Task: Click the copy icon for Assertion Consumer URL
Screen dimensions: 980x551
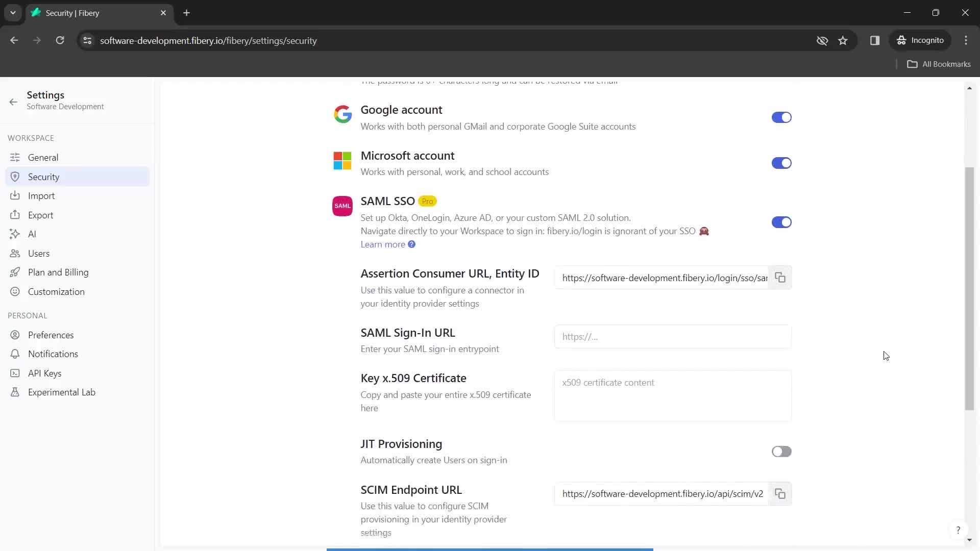Action: pos(780,278)
